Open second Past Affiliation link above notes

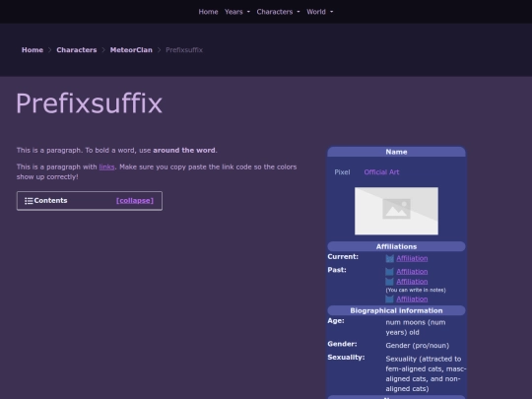click(x=412, y=281)
